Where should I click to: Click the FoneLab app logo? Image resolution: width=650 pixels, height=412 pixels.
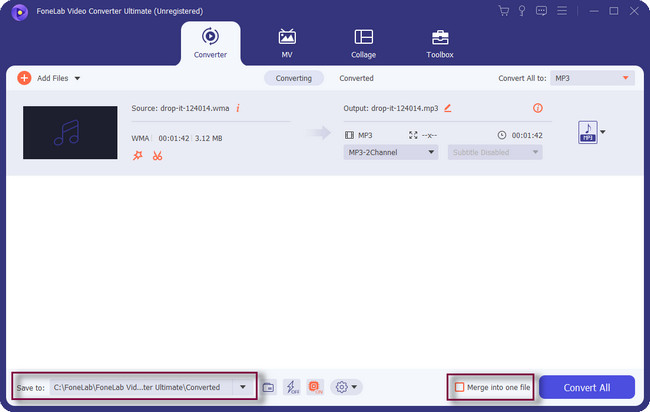pyautogui.click(x=19, y=12)
